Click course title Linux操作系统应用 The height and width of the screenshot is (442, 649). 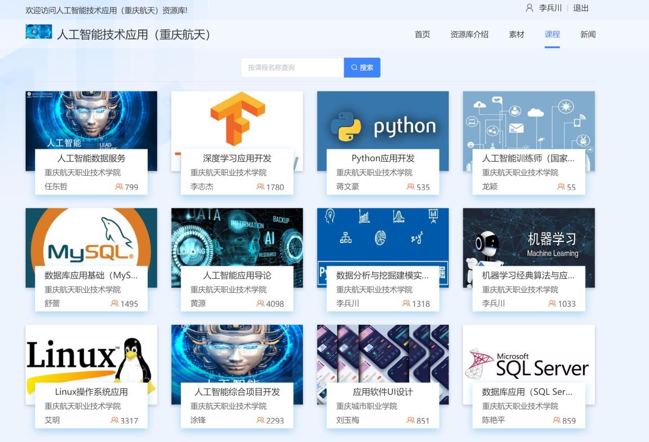pyautogui.click(x=91, y=392)
